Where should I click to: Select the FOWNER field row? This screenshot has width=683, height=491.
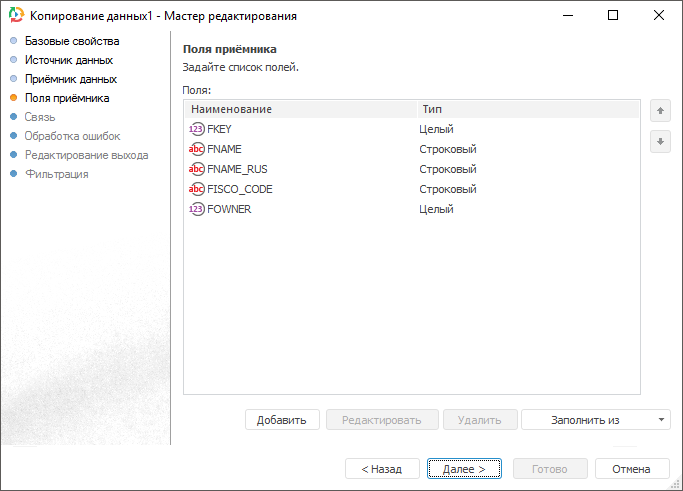[x=300, y=209]
